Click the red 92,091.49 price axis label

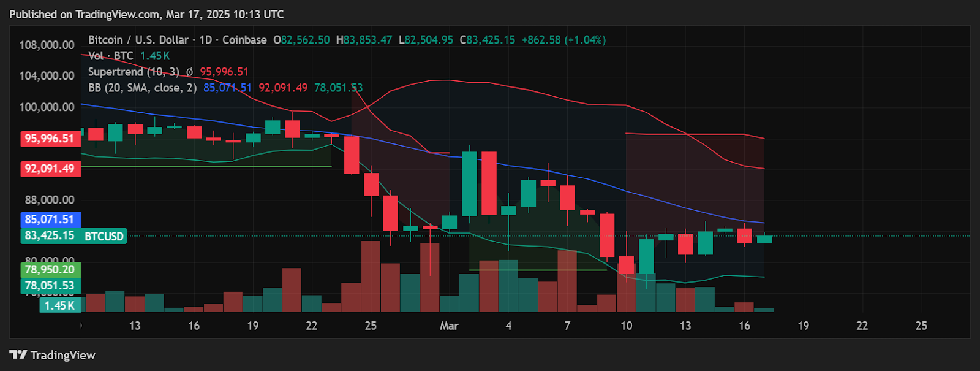click(x=50, y=169)
